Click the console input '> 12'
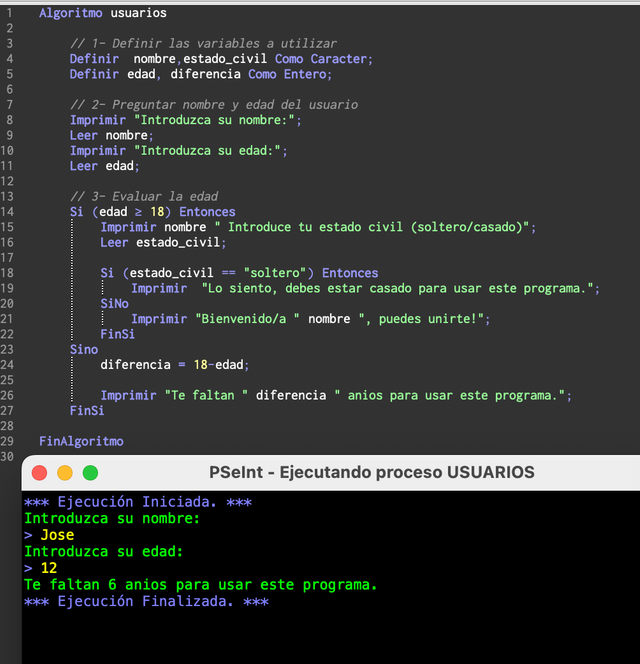The image size is (640, 664). click(x=41, y=568)
